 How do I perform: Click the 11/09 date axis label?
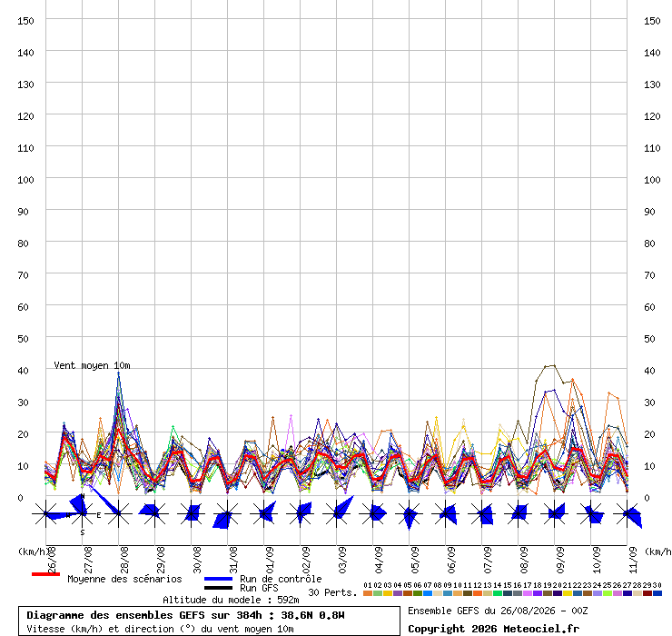point(633,560)
